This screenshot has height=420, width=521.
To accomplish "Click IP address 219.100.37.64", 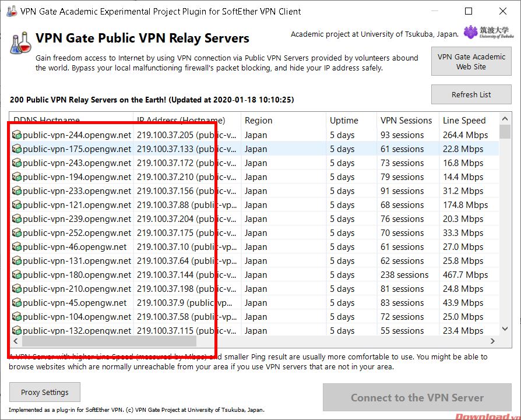I will point(163,260).
